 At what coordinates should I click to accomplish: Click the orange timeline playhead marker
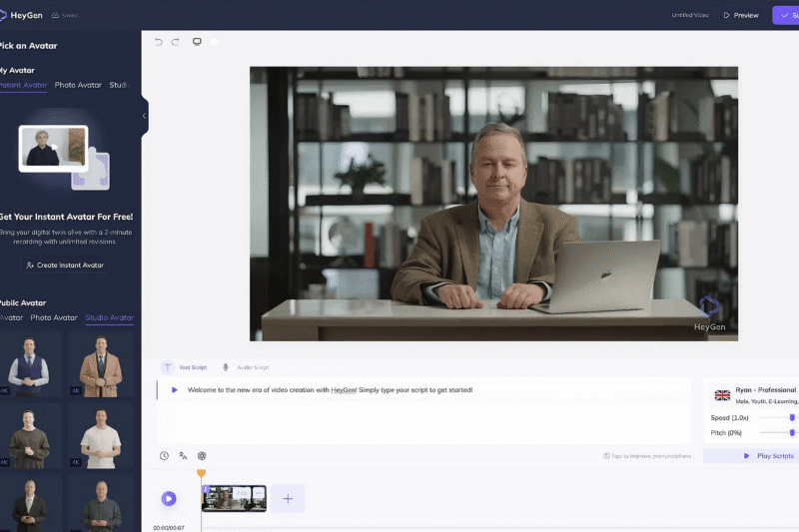(202, 473)
